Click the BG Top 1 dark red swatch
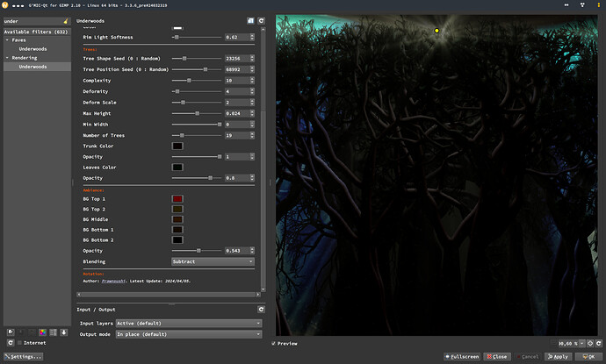The image size is (606, 364). pyautogui.click(x=177, y=199)
